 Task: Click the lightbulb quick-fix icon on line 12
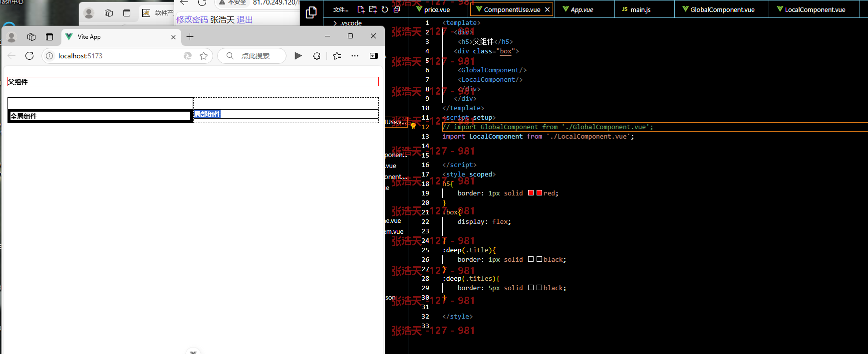413,126
